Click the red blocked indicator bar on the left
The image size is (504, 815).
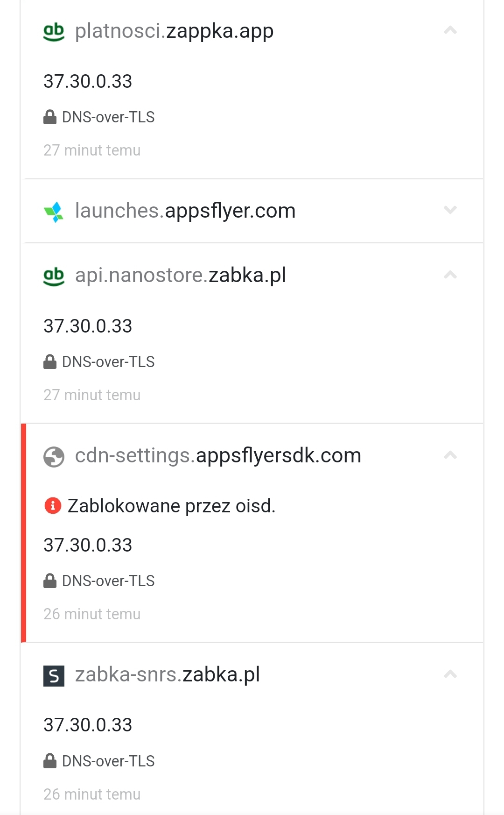tap(24, 532)
